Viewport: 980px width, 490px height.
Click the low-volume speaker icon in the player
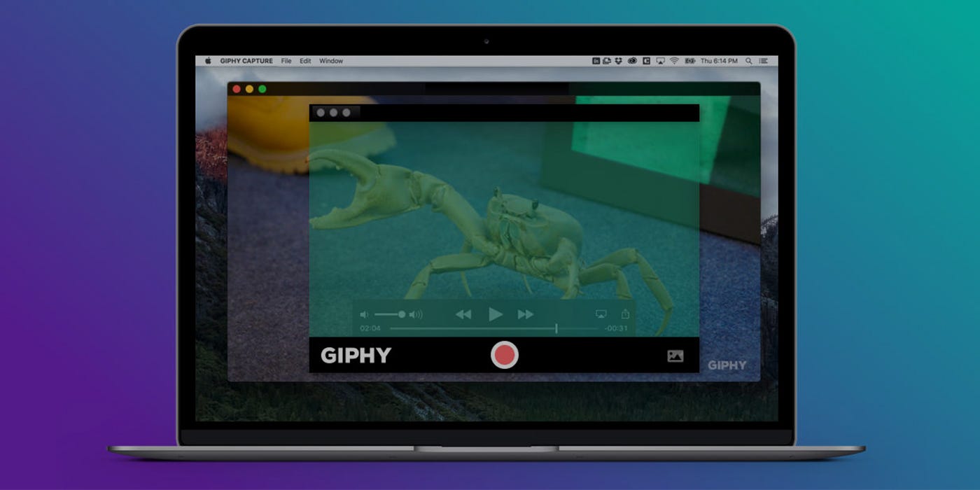[x=364, y=315]
